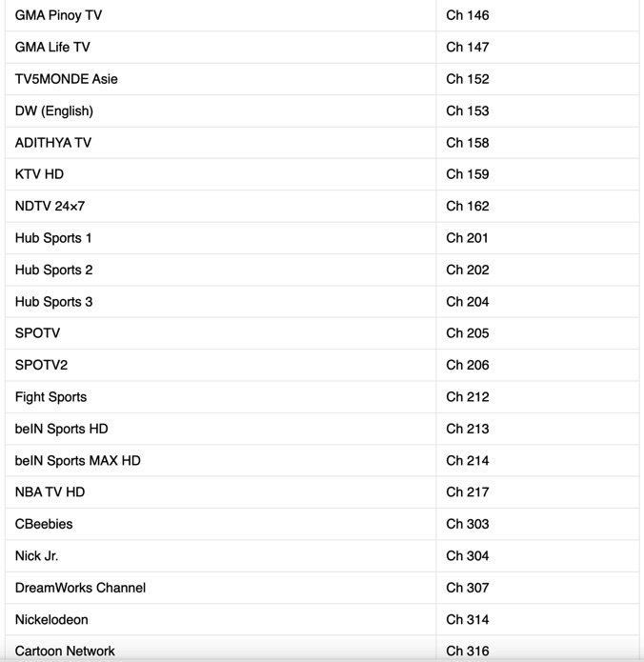The image size is (644, 662).
Task: Select the DreamWorks Channel row
Action: 322,588
